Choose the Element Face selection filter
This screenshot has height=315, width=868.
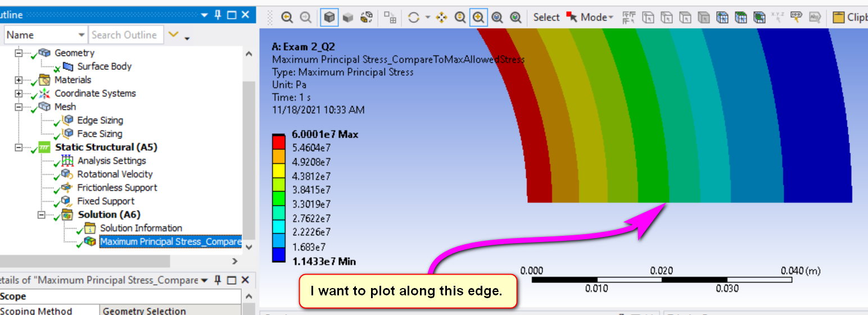[x=741, y=17]
